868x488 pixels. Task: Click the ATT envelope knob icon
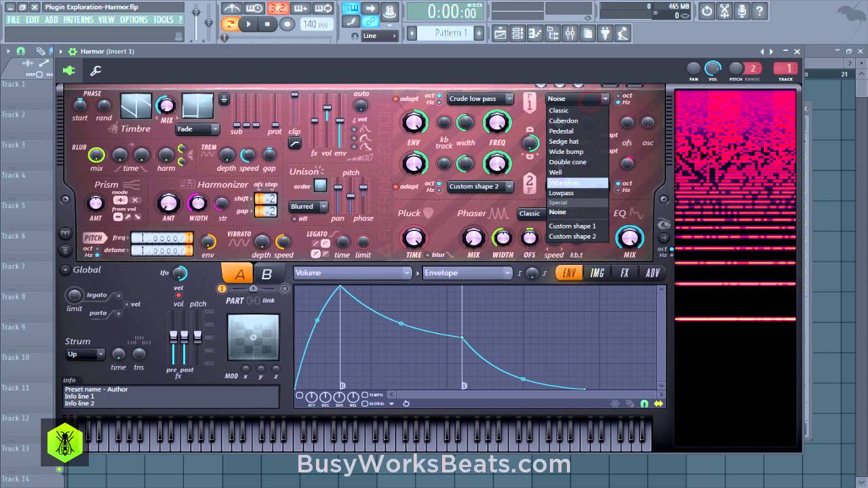click(x=311, y=396)
